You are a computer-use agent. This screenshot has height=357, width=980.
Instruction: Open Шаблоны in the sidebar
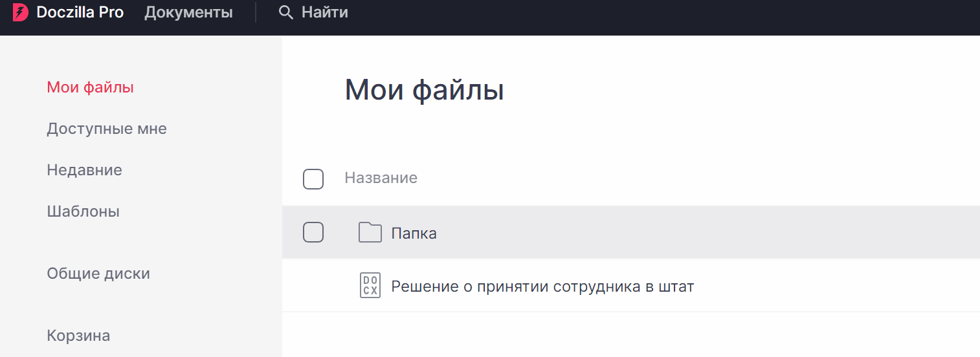click(x=83, y=211)
